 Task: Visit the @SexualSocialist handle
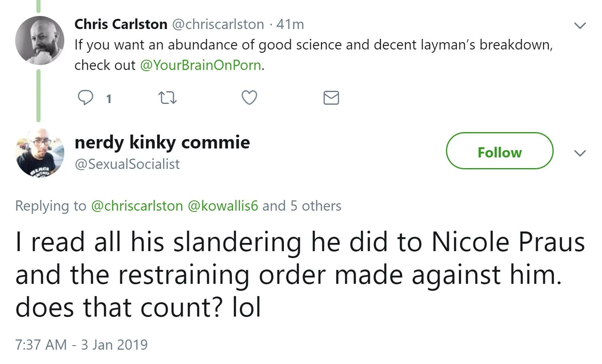coord(127,164)
